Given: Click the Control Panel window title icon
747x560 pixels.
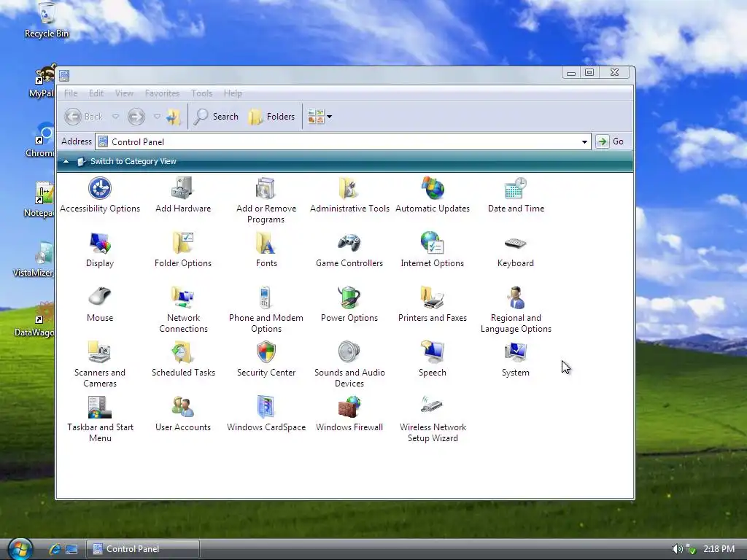Looking at the screenshot, I should click(64, 75).
